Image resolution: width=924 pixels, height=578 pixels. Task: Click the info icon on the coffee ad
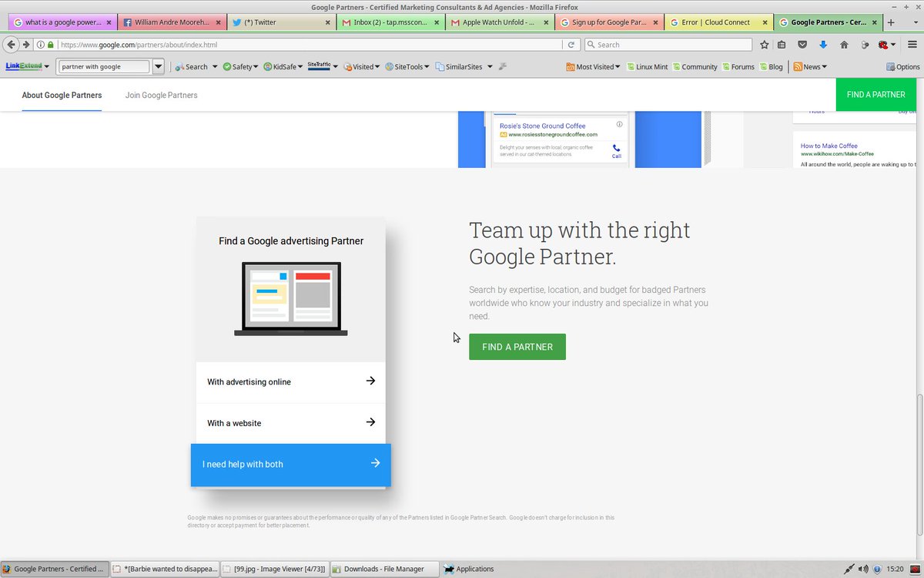(619, 124)
